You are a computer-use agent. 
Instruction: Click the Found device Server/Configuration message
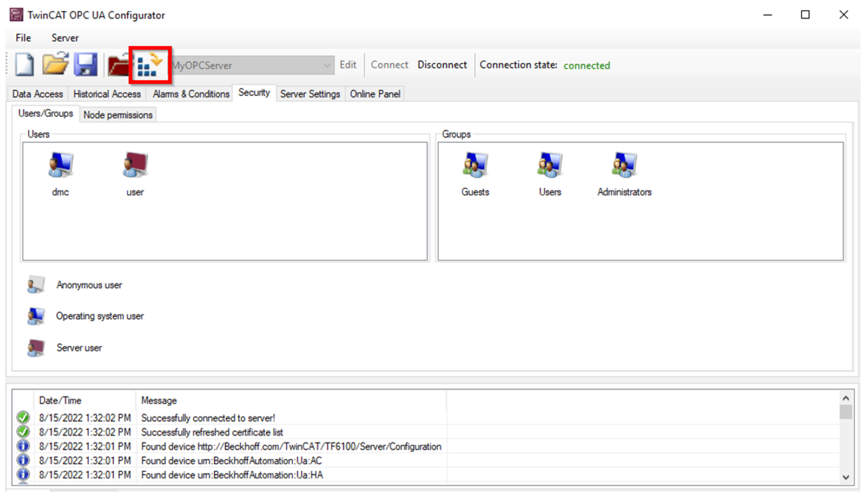[291, 447]
